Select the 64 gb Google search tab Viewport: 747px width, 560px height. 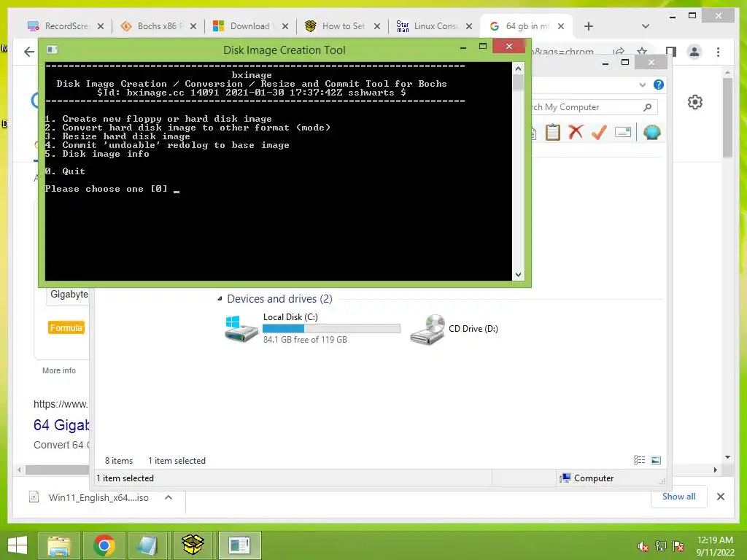527,26
